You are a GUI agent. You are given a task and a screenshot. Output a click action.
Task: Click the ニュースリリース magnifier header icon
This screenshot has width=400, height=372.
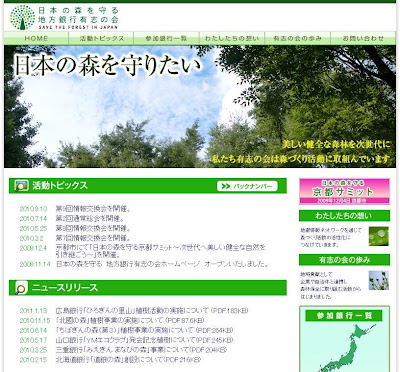(22, 288)
